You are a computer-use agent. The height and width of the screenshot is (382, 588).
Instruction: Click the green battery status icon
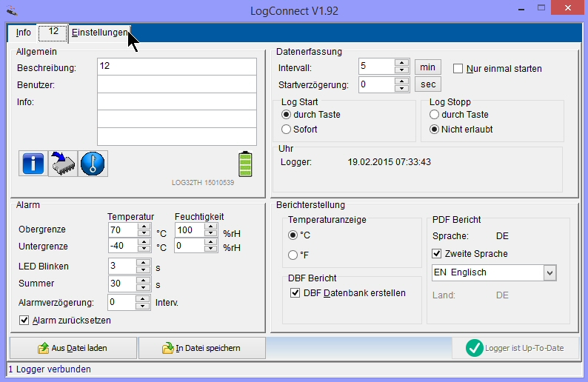click(x=245, y=164)
